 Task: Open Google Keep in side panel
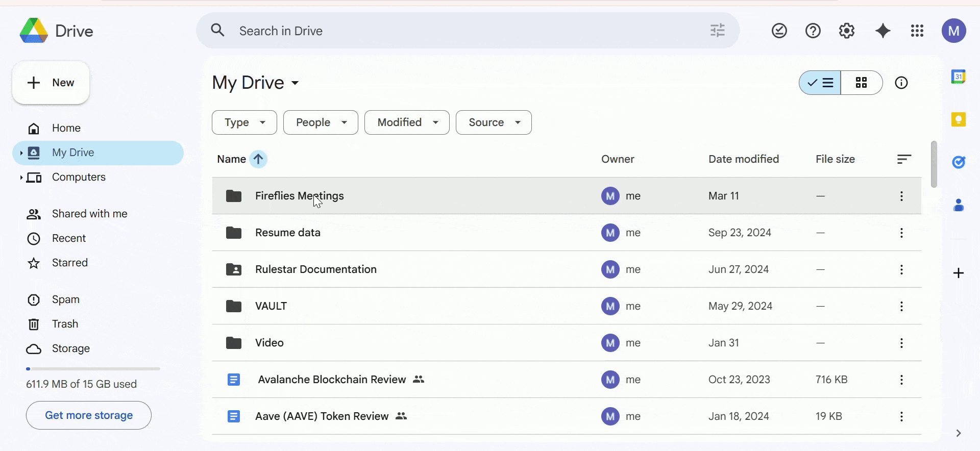point(958,120)
